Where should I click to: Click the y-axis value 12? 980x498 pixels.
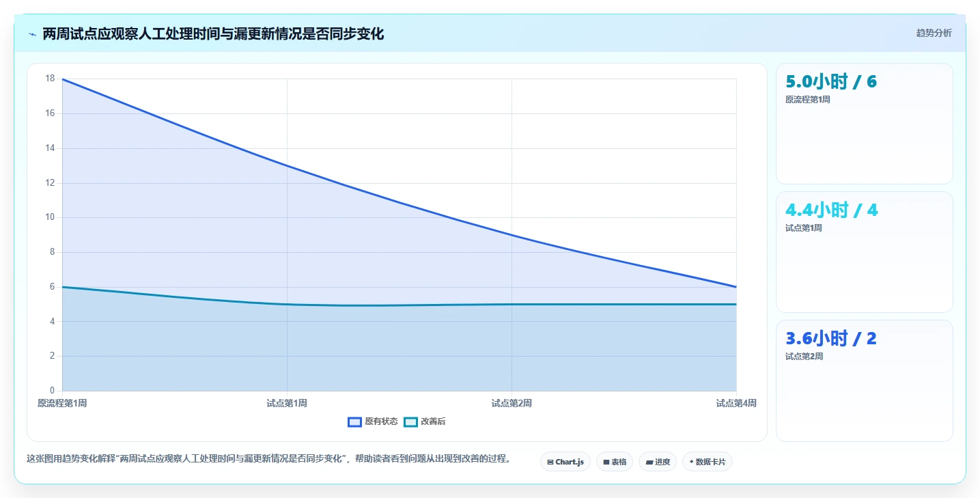point(49,183)
